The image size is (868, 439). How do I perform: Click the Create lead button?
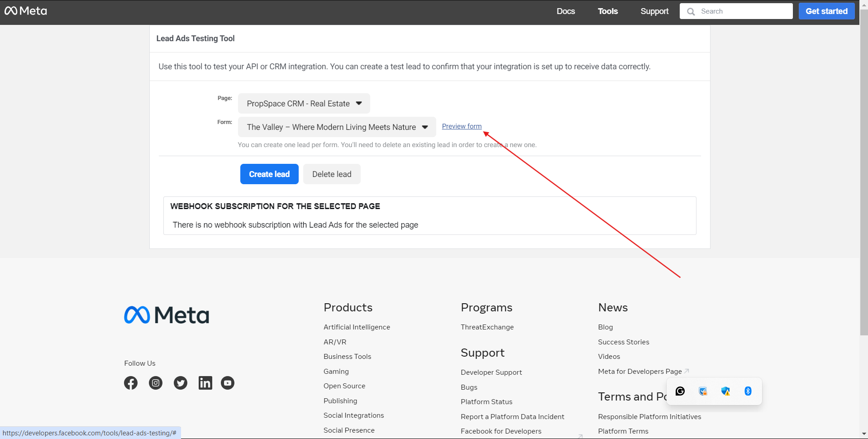(x=269, y=174)
